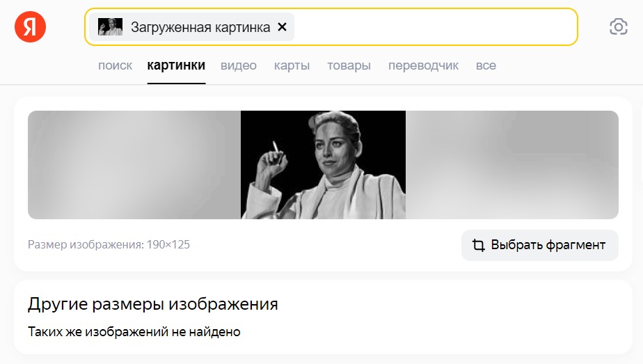The image size is (643, 364).
Task: Open the camera image-search icon
Action: [619, 27]
